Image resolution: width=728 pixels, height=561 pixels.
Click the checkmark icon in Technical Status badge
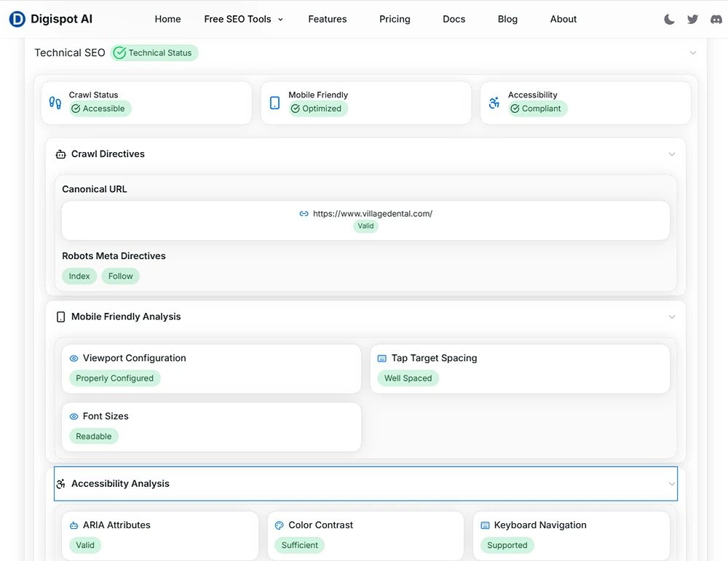120,53
